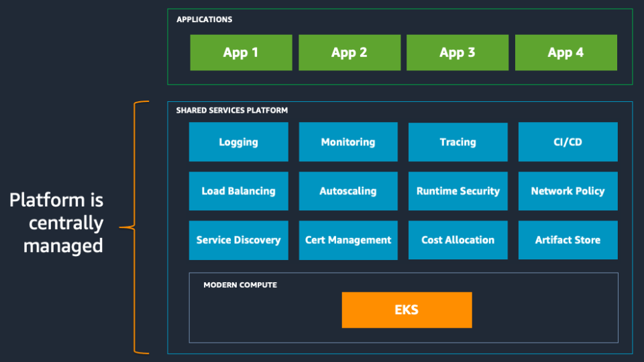Click the Cost Allocation tile

(x=458, y=240)
